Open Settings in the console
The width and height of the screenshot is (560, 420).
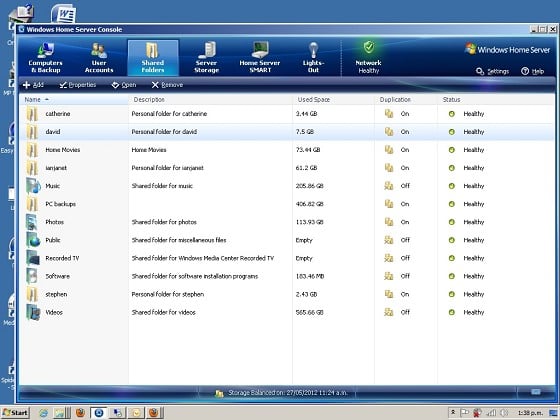tap(493, 71)
